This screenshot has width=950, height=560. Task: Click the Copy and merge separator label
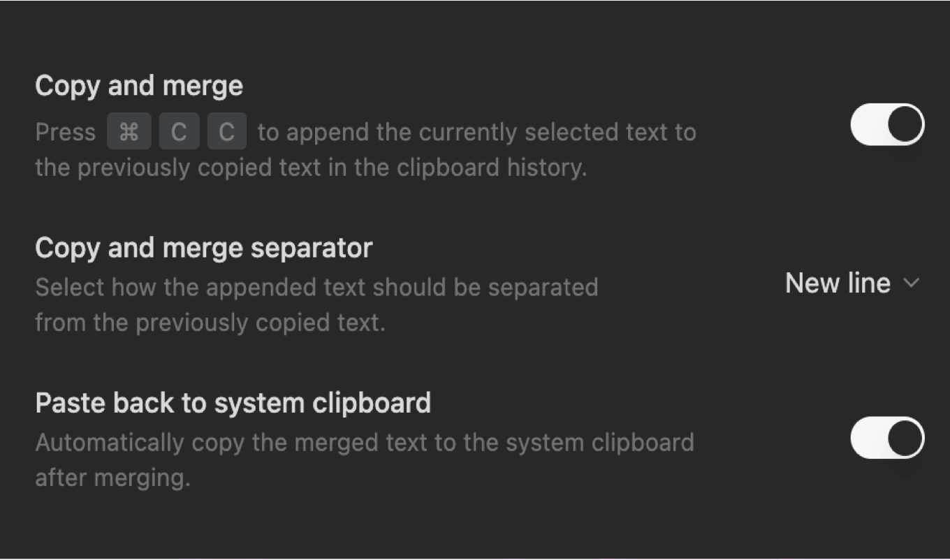pyautogui.click(x=203, y=247)
